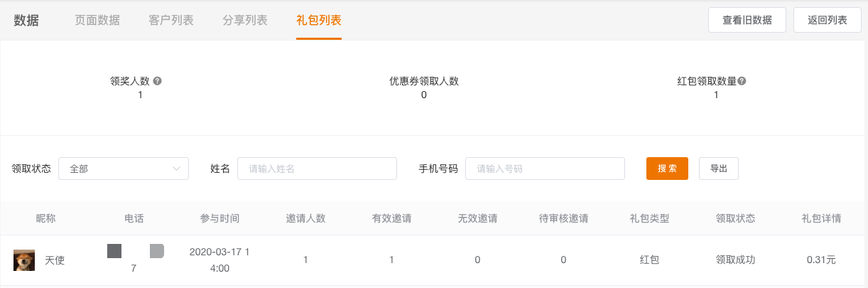Viewport: 868px width, 288px height.
Task: Click the 导出 export button
Action: click(719, 169)
